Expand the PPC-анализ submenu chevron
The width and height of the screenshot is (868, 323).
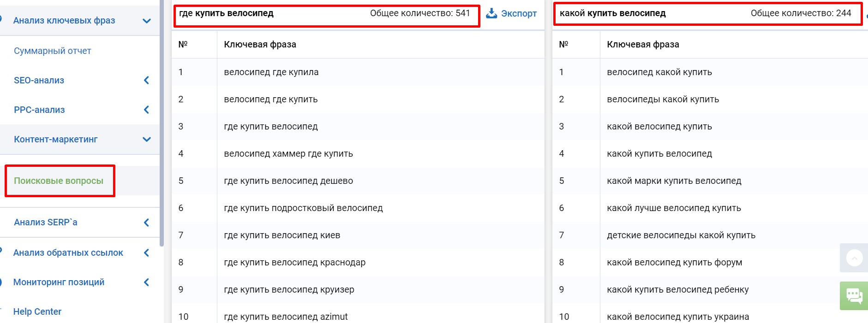146,110
